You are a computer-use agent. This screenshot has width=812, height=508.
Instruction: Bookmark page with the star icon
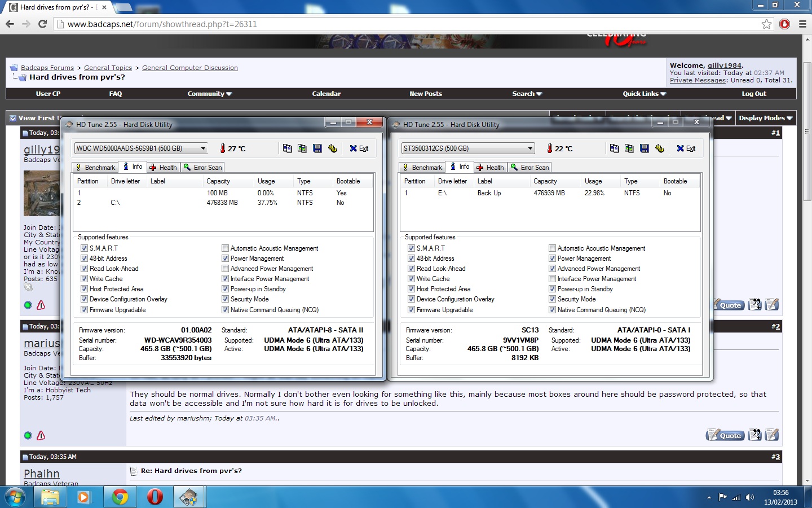tap(766, 24)
